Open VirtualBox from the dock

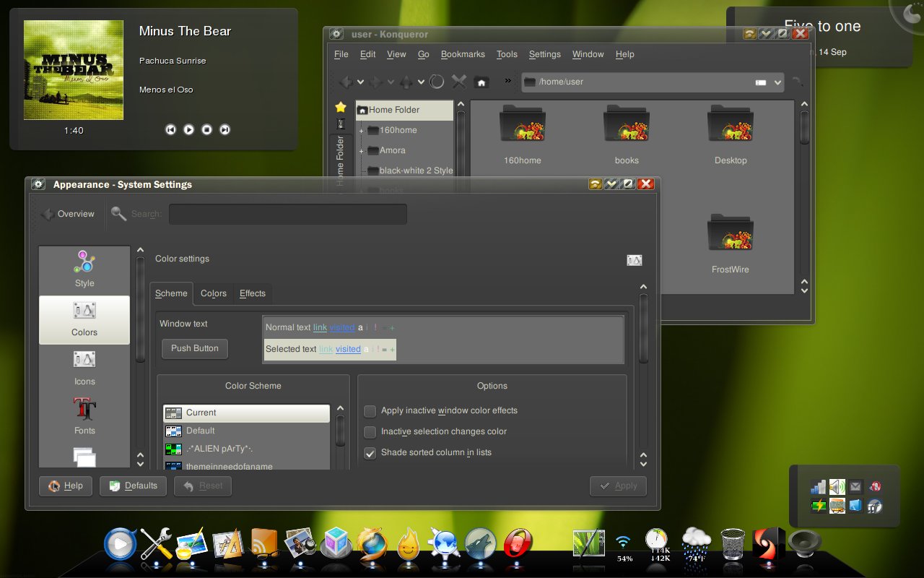tap(337, 543)
